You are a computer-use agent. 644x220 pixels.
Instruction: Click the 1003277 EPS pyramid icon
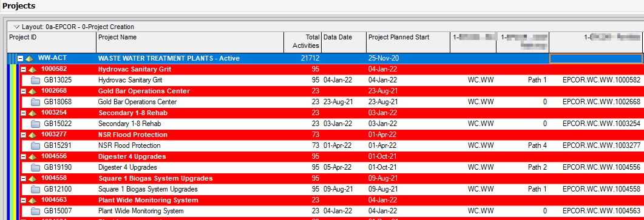(x=32, y=135)
